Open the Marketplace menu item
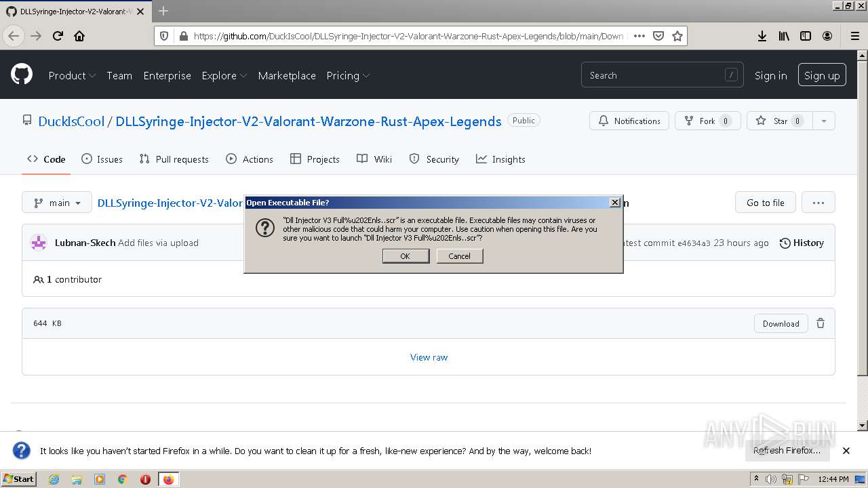Viewport: 868px width, 488px height. [x=287, y=75]
